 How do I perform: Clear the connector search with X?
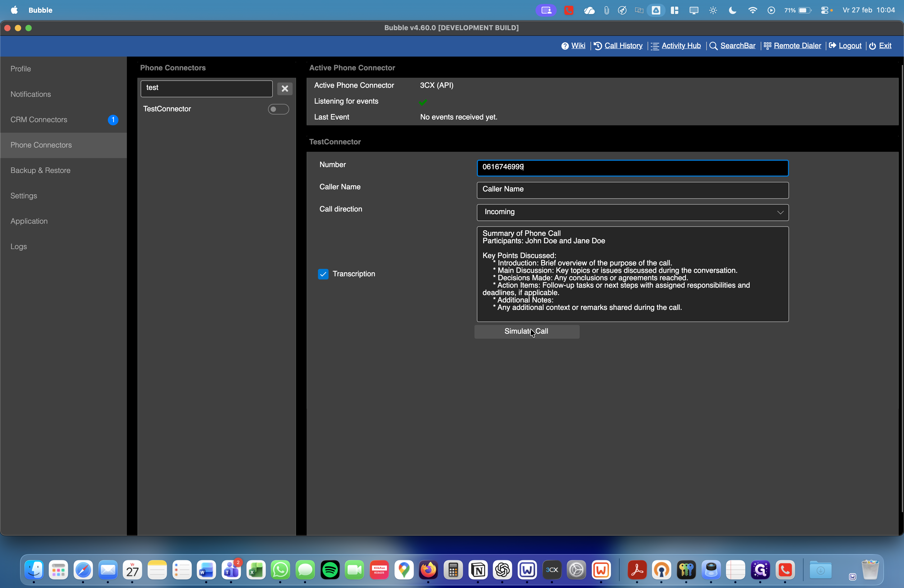pos(284,89)
